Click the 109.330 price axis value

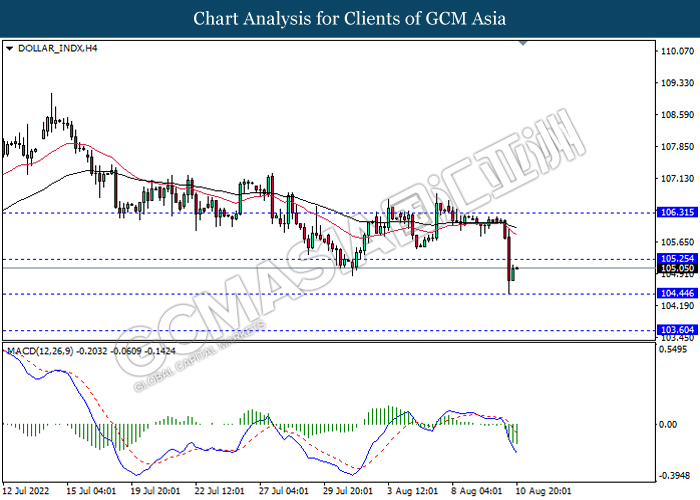[677, 83]
